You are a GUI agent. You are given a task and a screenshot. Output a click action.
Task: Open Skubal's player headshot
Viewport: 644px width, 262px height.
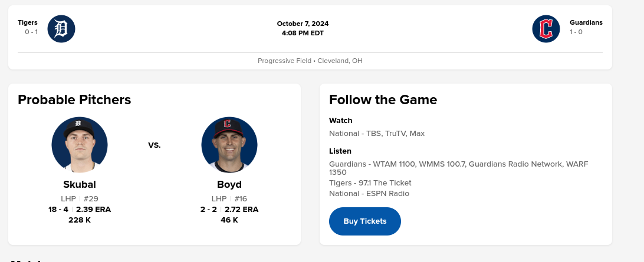80,145
